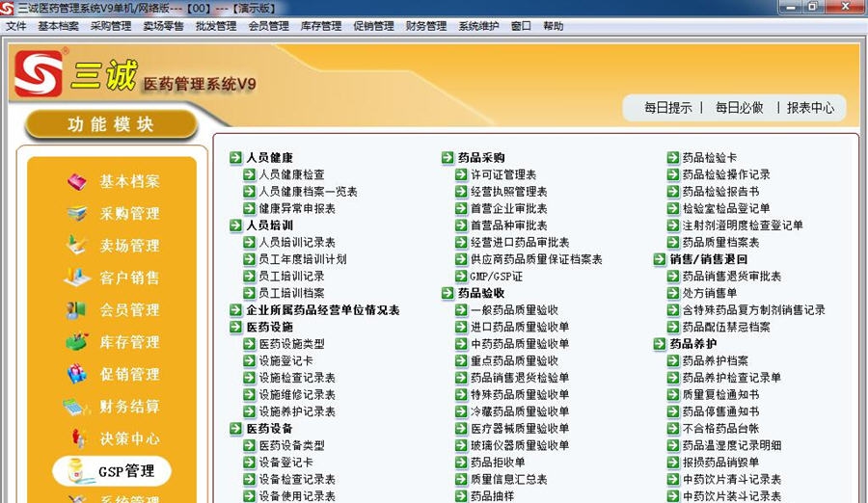This screenshot has width=868, height=503.
Task: Open the 库存管理 sidebar icon
Action: pyautogui.click(x=77, y=342)
